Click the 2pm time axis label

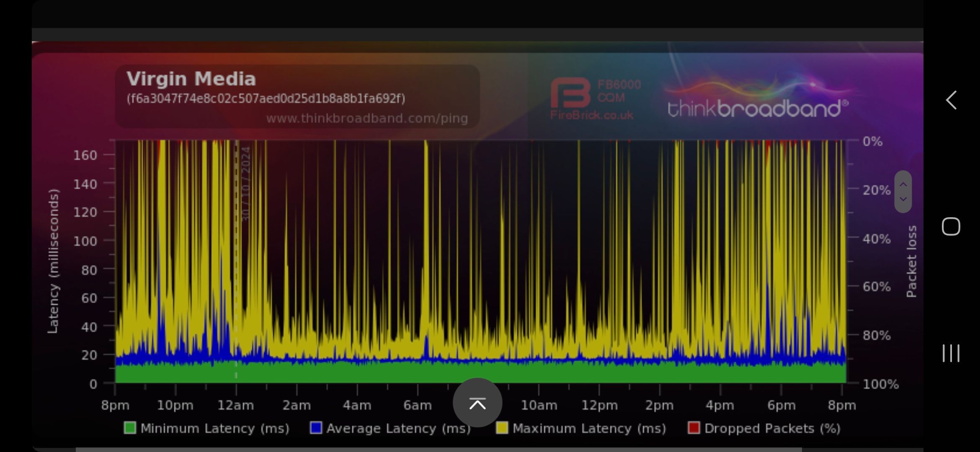[659, 406]
